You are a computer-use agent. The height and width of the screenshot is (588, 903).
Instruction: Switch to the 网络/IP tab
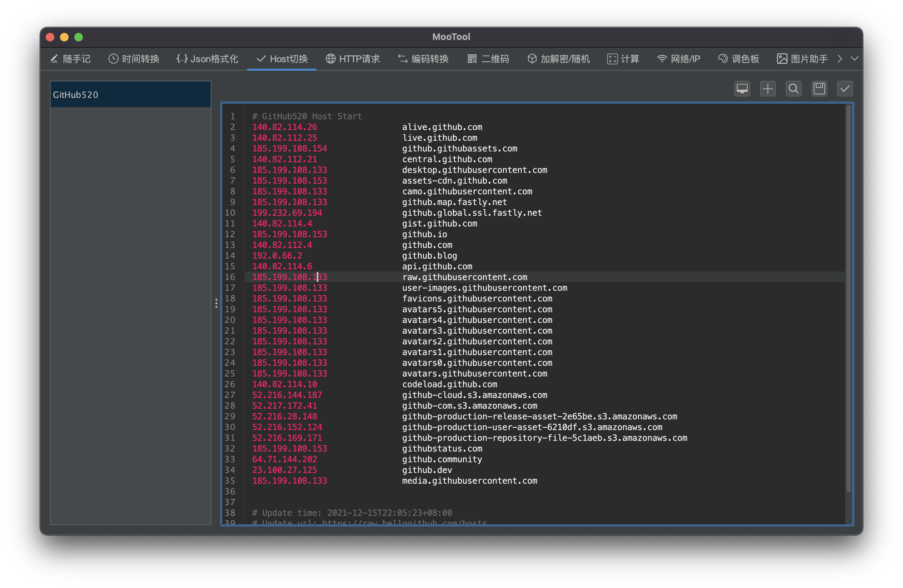tap(678, 59)
